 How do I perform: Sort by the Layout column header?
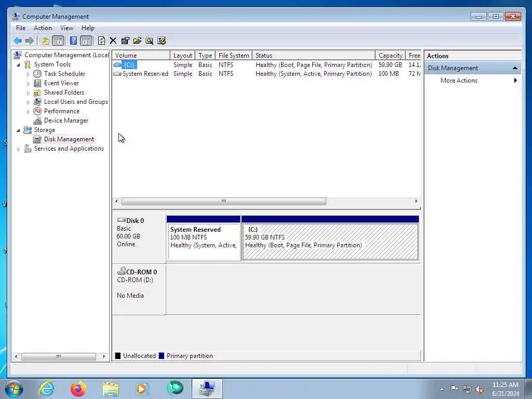tap(182, 55)
